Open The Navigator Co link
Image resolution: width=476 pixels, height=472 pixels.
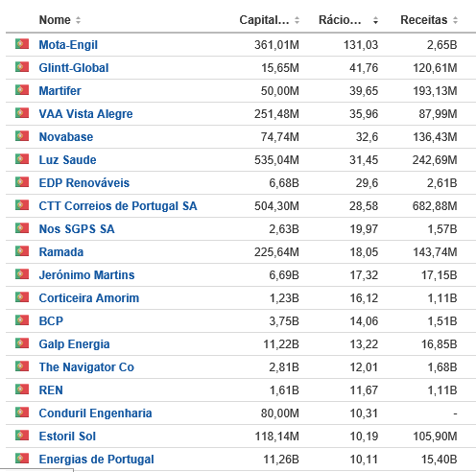point(86,367)
